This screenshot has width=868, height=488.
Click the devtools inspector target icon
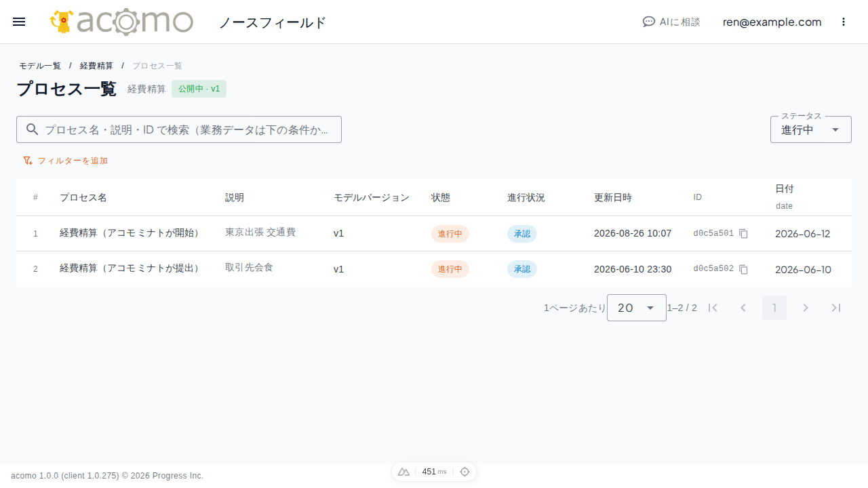465,472
